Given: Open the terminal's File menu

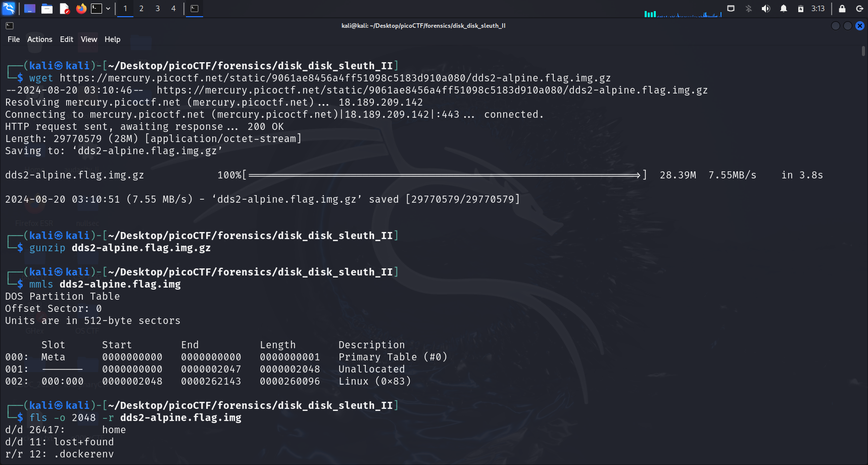Looking at the screenshot, I should click(x=14, y=39).
